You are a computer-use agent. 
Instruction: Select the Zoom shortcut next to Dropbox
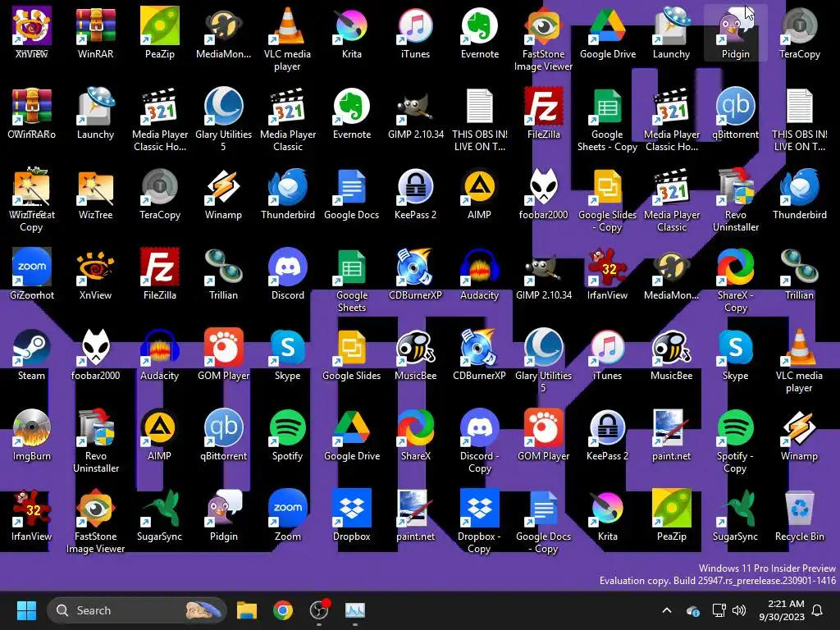[x=288, y=515]
